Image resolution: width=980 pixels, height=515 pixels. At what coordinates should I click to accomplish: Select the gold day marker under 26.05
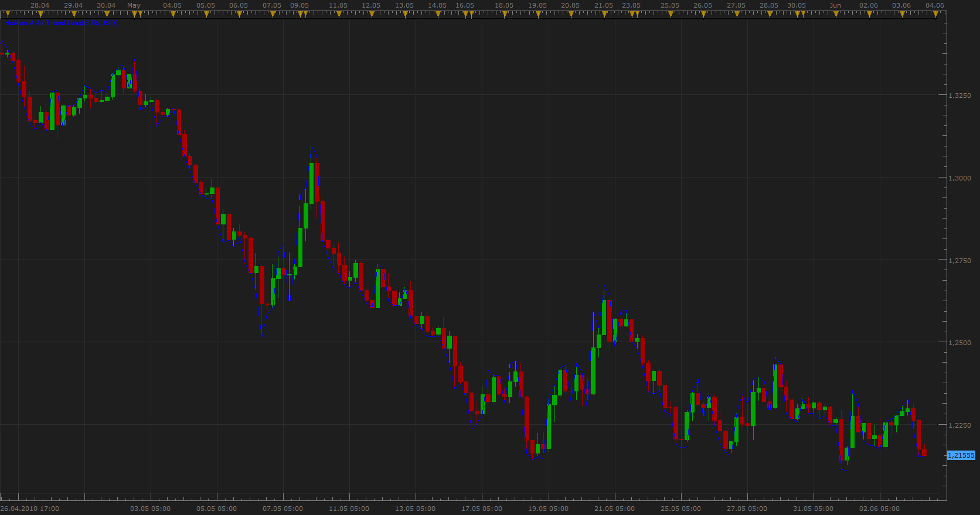[703, 14]
